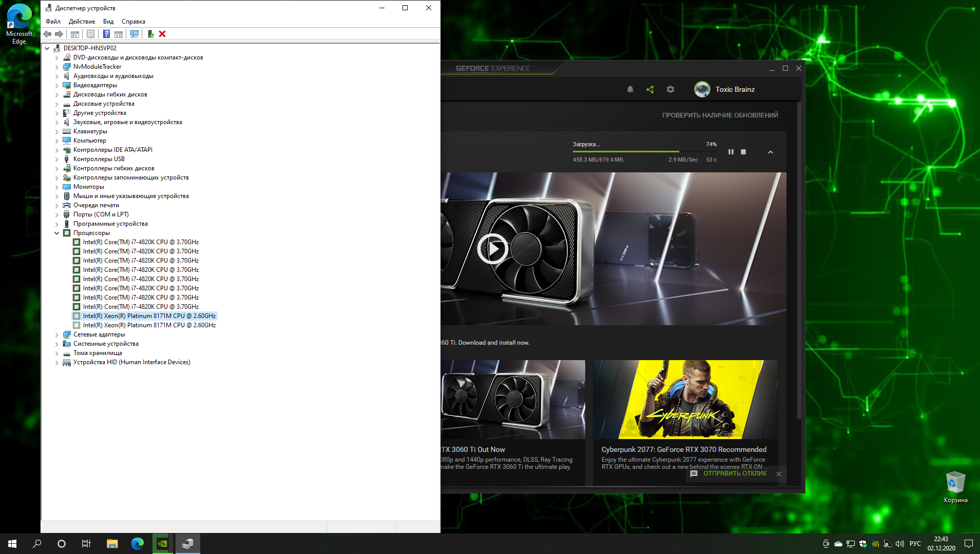Click the Cyberpunk 2077 thumbnail image
Viewport: 980px width, 554px height.
click(x=685, y=399)
